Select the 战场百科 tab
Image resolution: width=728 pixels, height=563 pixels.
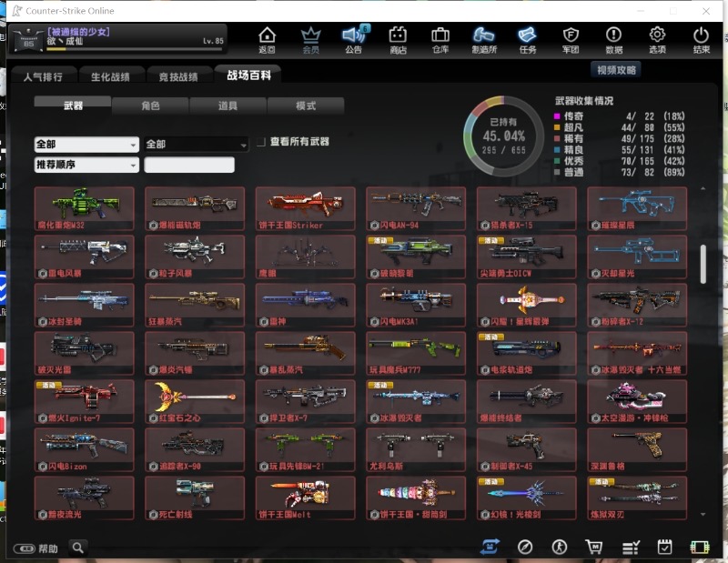pyautogui.click(x=248, y=75)
